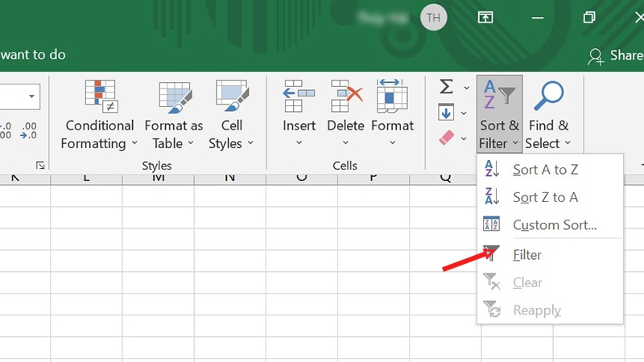
Task: Click the Delete cells icon
Action: coord(346,97)
